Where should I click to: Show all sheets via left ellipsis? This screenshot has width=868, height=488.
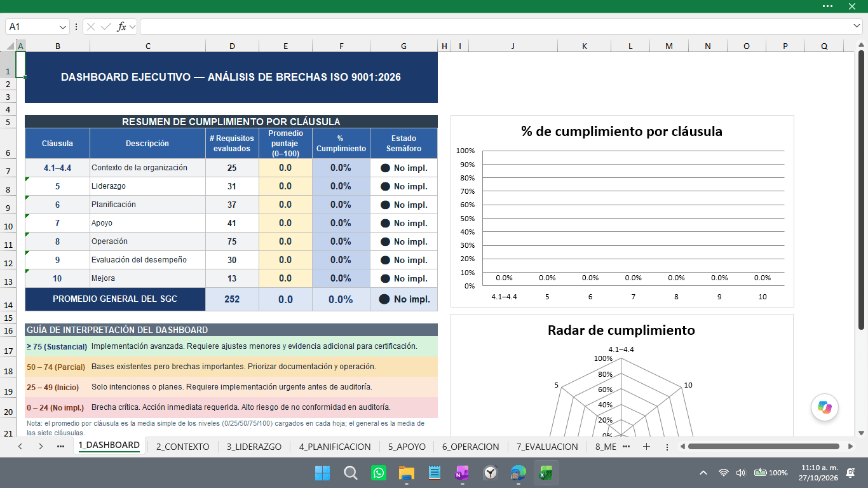pyautogui.click(x=60, y=447)
